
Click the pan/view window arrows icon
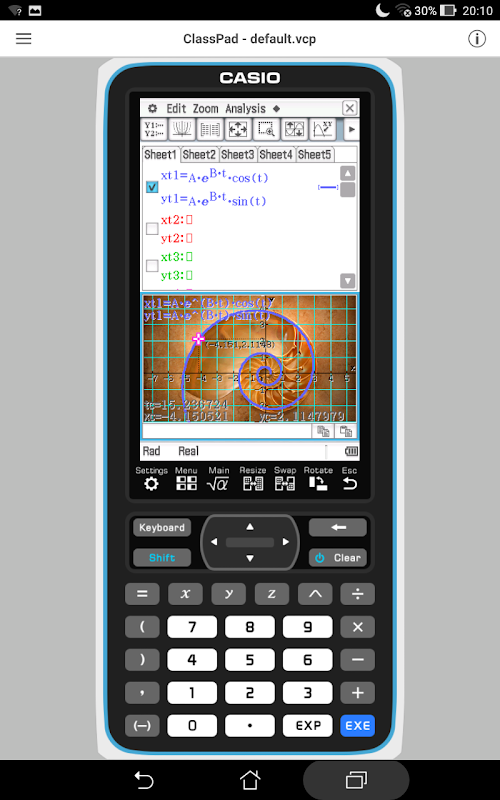click(x=238, y=130)
